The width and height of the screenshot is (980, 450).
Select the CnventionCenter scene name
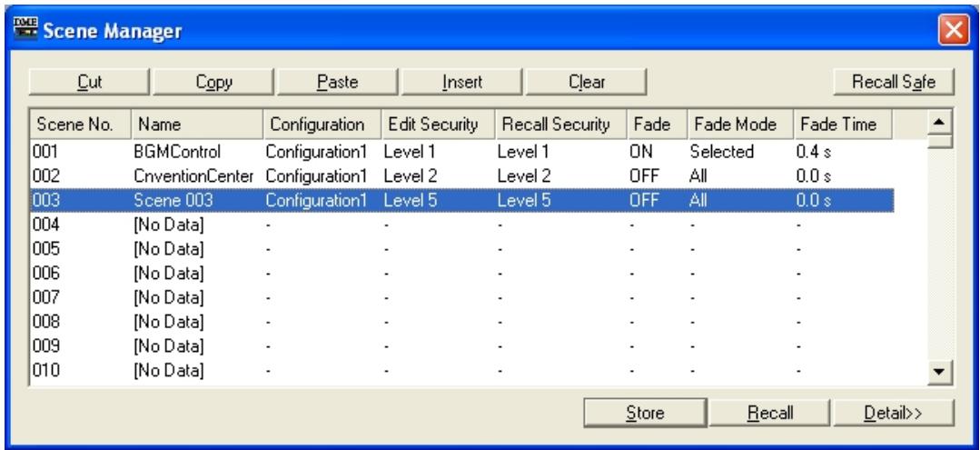[x=193, y=176]
